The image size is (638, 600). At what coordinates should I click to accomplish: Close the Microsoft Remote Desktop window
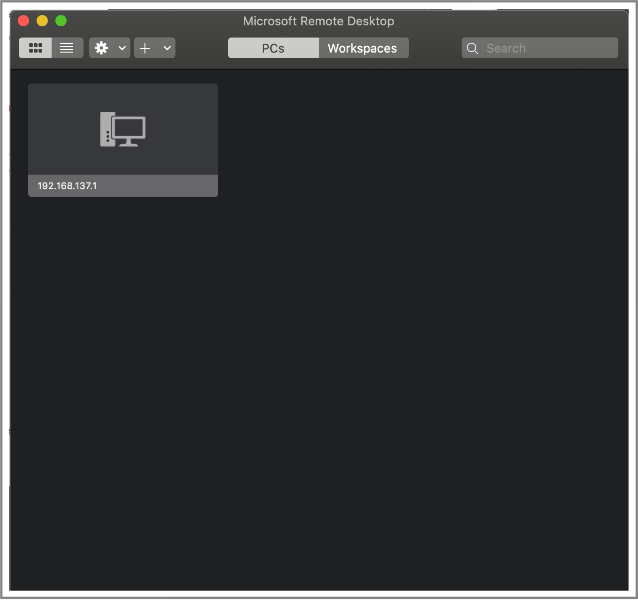[24, 20]
